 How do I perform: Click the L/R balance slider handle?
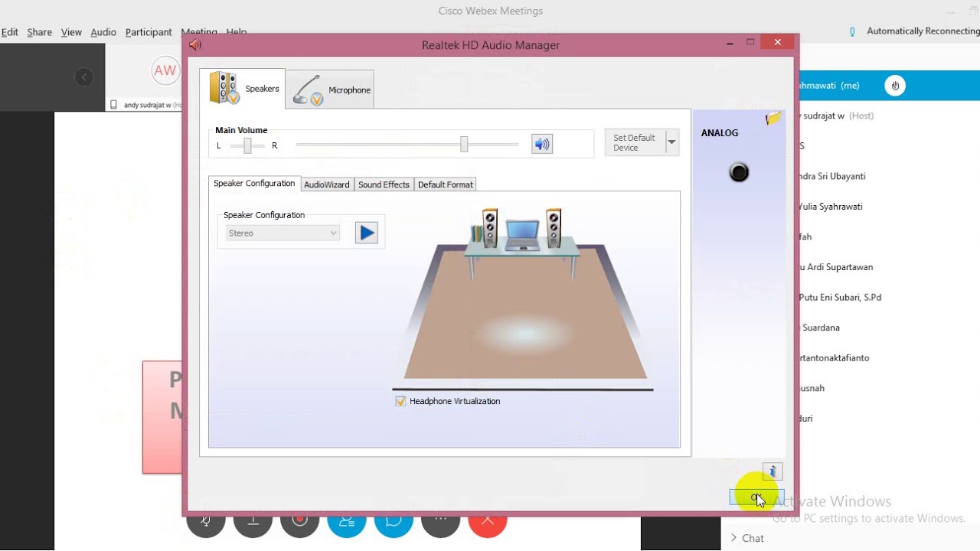click(247, 145)
